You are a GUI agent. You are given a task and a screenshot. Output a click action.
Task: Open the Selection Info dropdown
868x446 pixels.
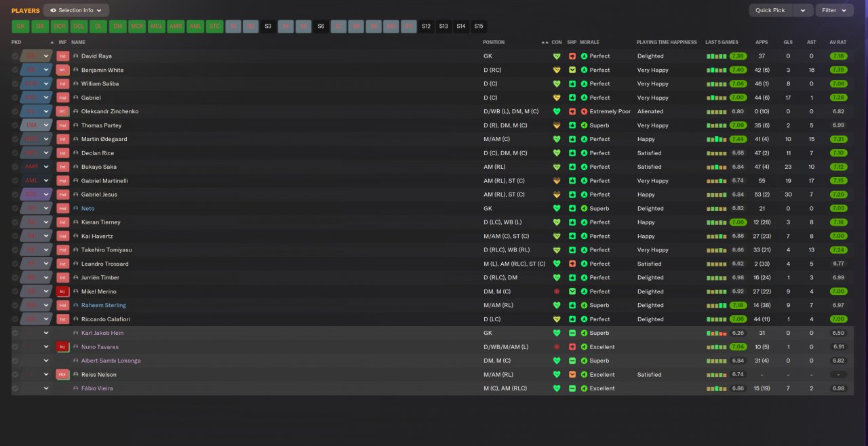click(76, 10)
